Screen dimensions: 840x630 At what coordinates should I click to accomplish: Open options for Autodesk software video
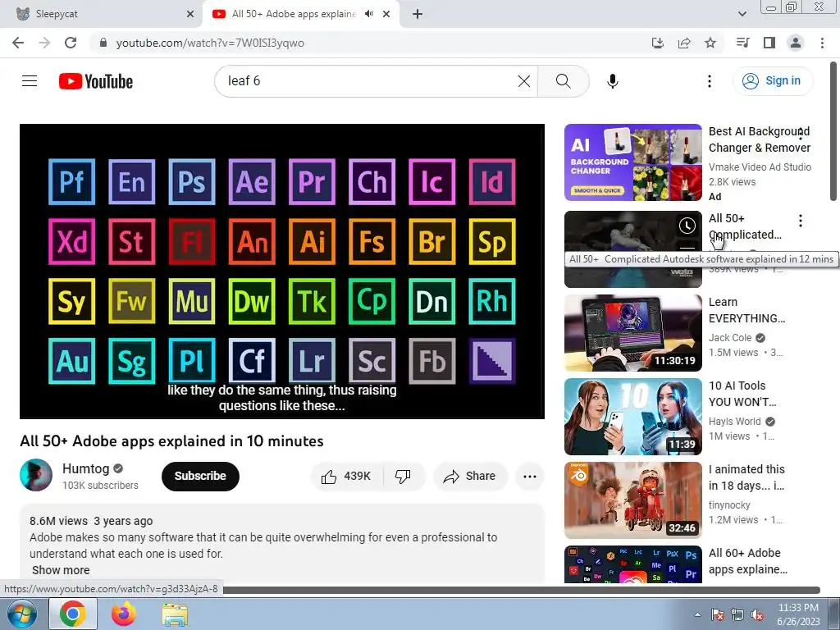[x=801, y=220]
